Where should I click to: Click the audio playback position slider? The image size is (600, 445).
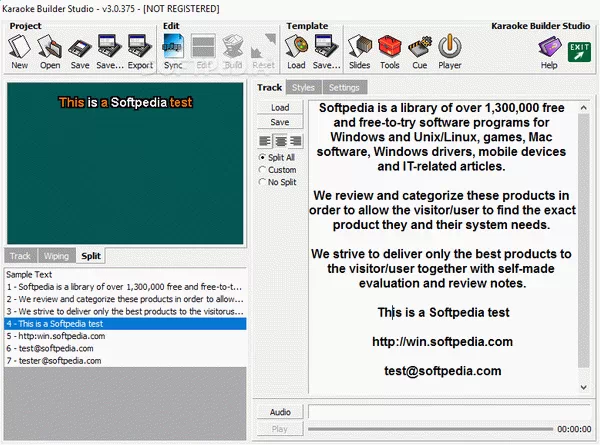[x=430, y=429]
